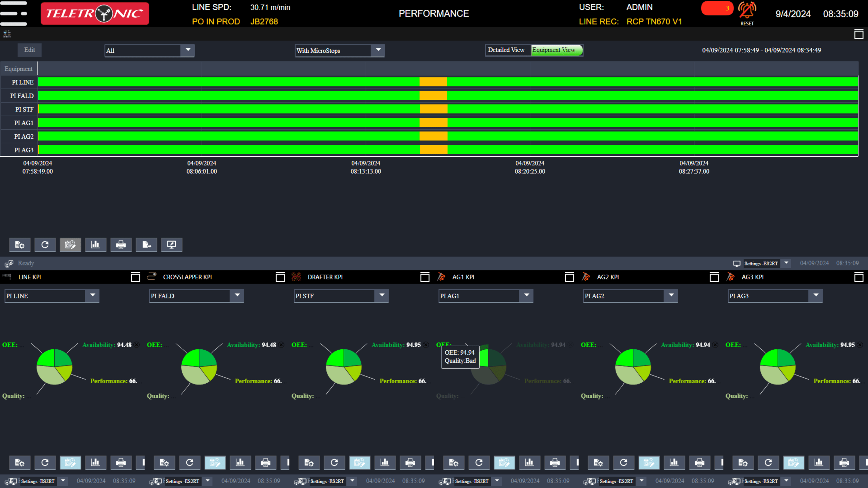Maximize the LINE KPI panel
Screen dimensions: 868x488
click(135, 277)
